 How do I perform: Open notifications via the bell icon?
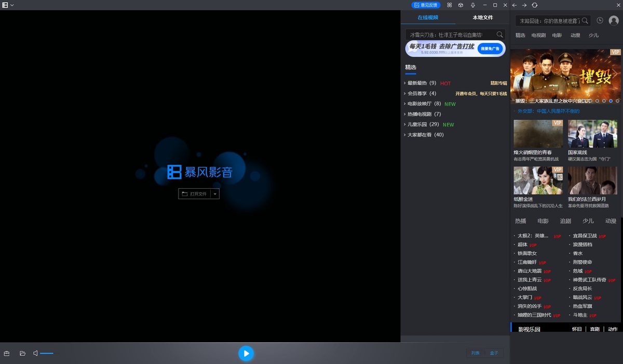473,5
